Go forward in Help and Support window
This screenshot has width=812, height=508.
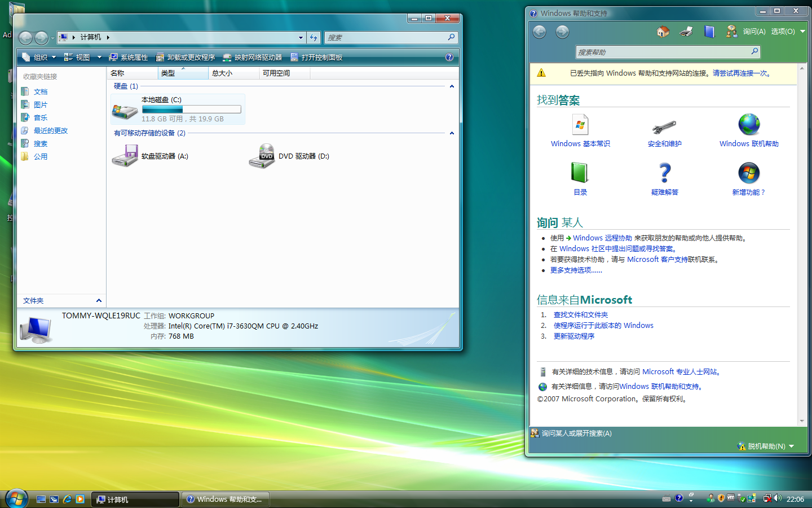click(562, 32)
